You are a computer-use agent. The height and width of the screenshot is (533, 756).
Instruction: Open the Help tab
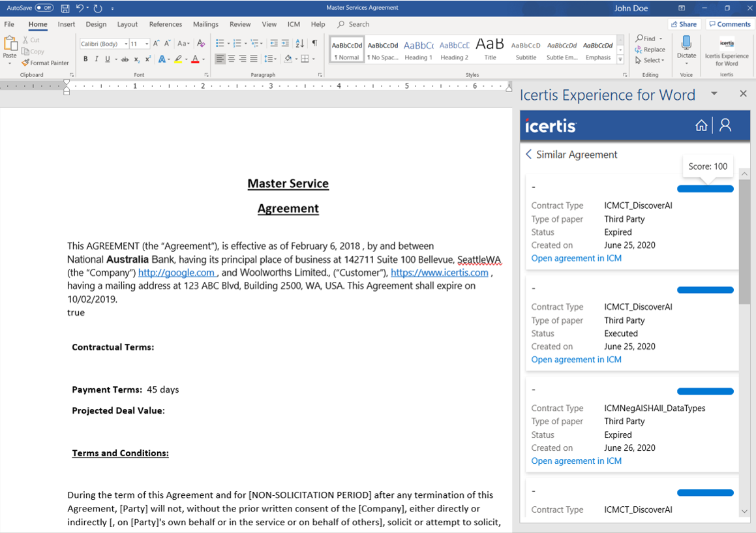[x=318, y=24]
